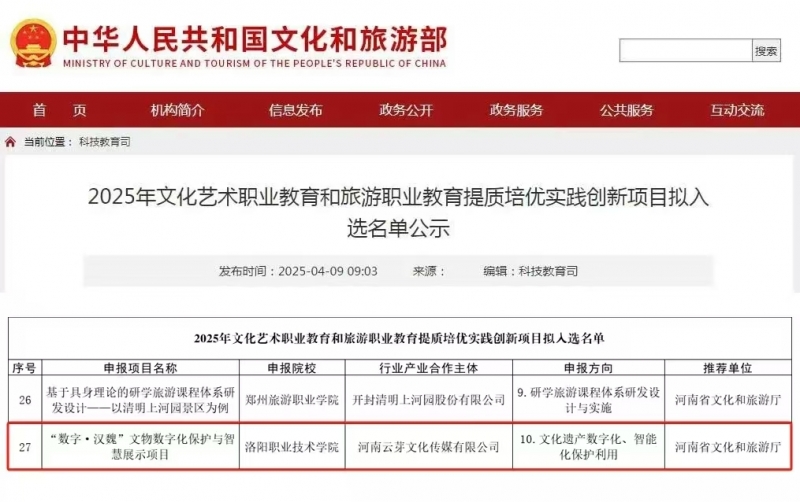The height and width of the screenshot is (502, 800).
Task: Select 公共服务 in the navigation bar
Action: [x=626, y=110]
